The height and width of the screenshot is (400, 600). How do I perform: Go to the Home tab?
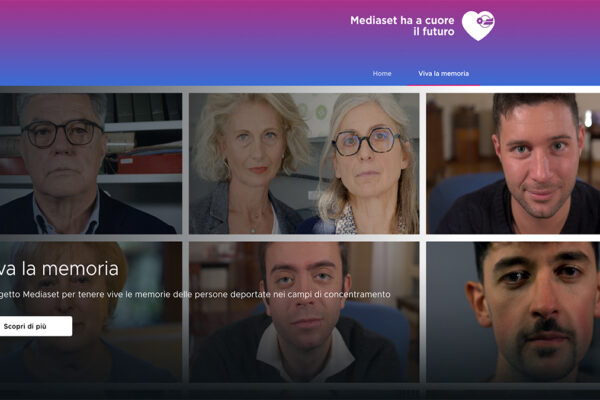[382, 73]
